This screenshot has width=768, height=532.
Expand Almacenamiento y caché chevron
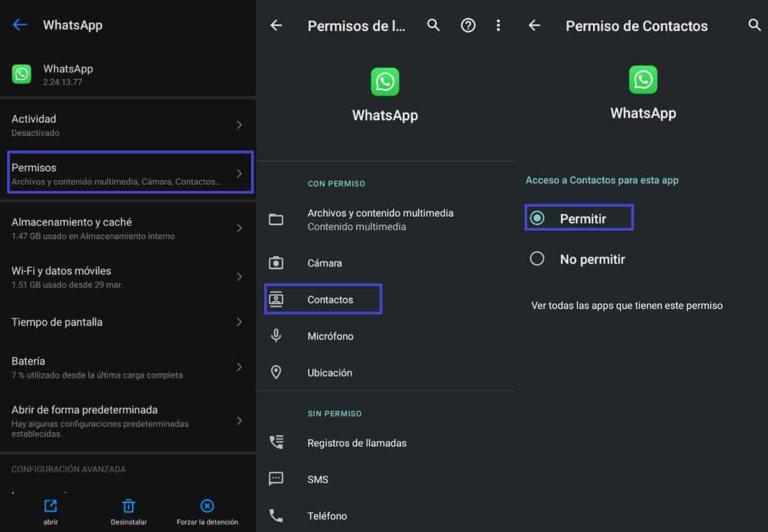tap(239, 228)
